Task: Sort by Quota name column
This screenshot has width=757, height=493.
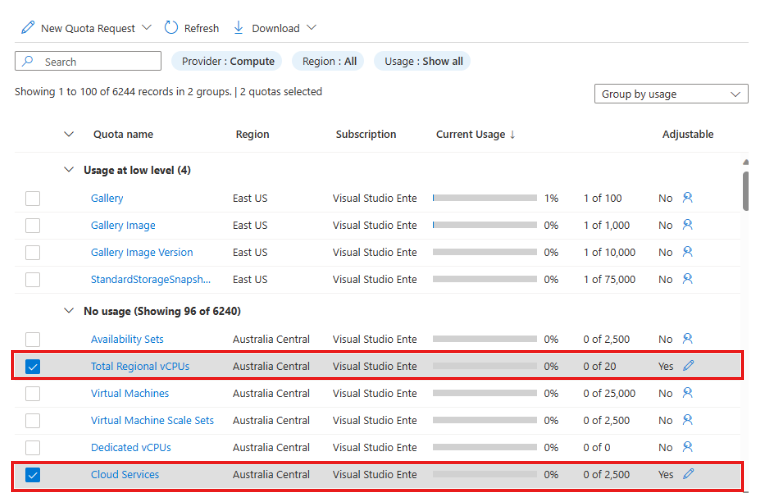Action: (123, 134)
